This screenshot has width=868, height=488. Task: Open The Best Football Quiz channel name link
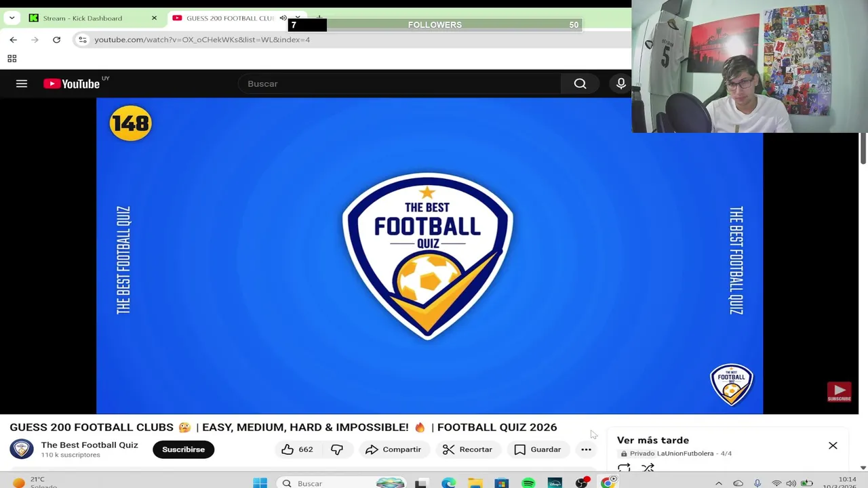tap(90, 445)
